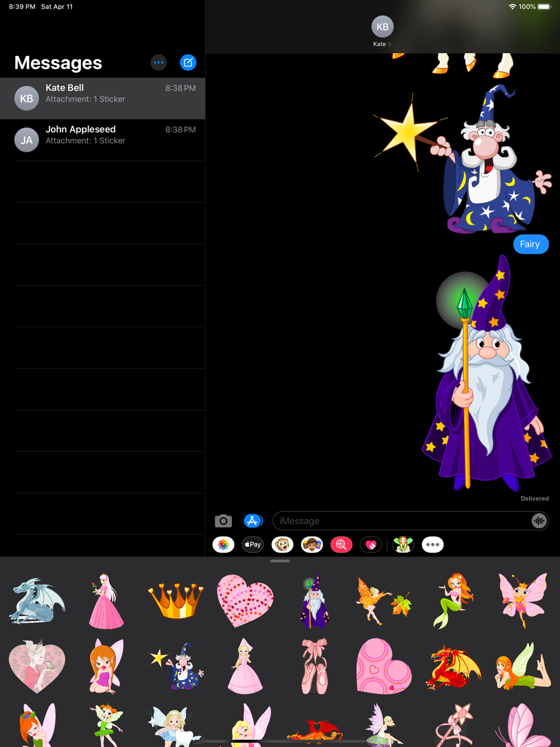Open the Kate Bell conversation
560x747 pixels.
(x=102, y=99)
